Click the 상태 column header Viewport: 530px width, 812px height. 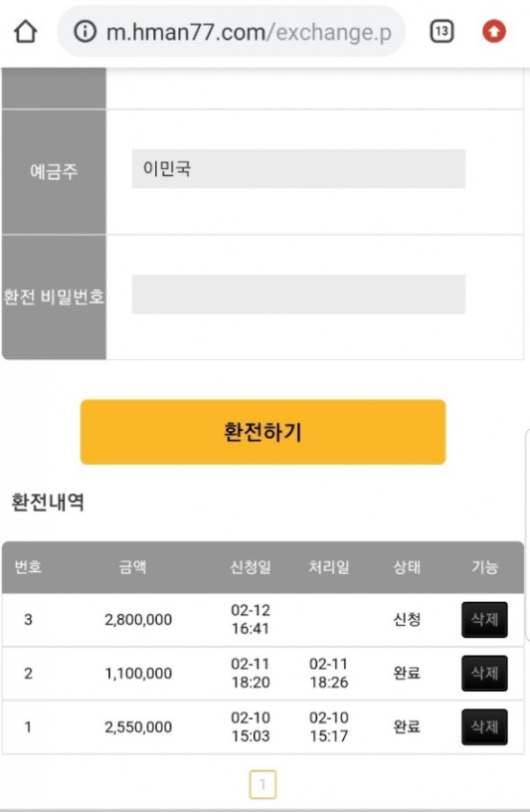tap(407, 567)
